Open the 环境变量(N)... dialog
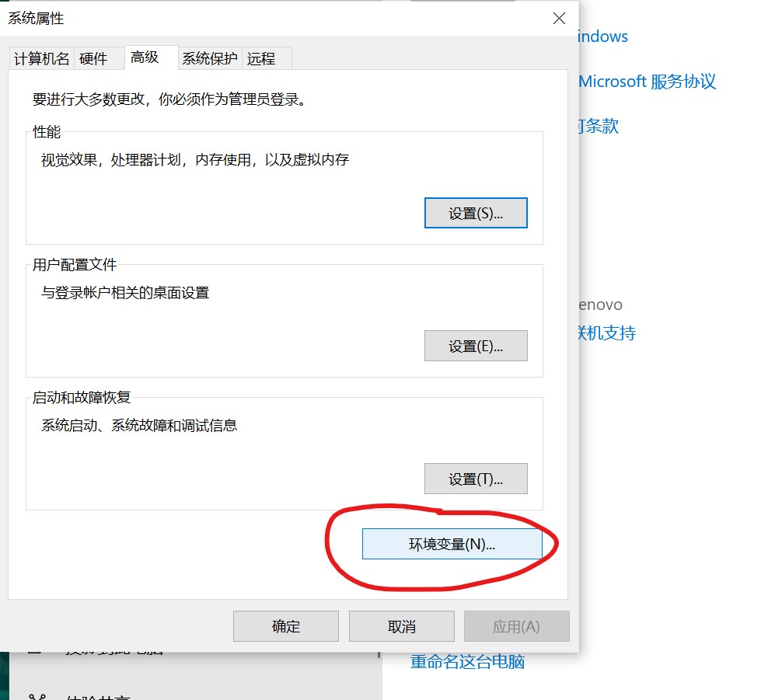The image size is (768, 700). pos(452,544)
